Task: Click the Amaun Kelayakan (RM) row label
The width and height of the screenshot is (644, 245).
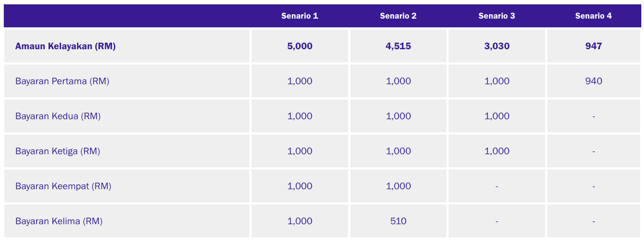Action: pos(65,46)
